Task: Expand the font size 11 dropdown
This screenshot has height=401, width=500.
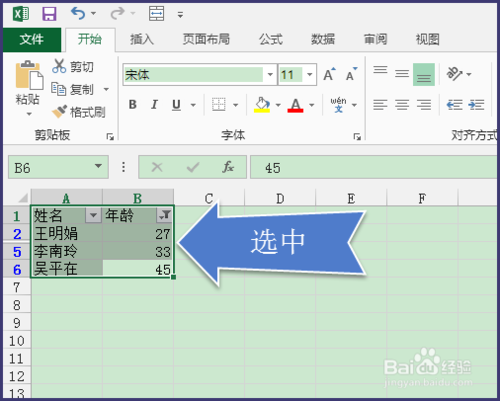Action: point(310,74)
